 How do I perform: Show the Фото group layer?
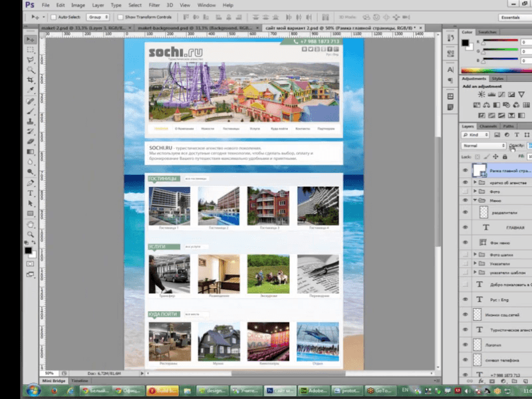(x=465, y=192)
